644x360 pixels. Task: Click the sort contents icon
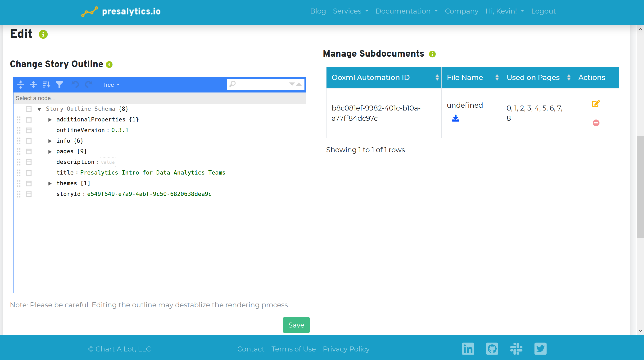click(x=46, y=85)
